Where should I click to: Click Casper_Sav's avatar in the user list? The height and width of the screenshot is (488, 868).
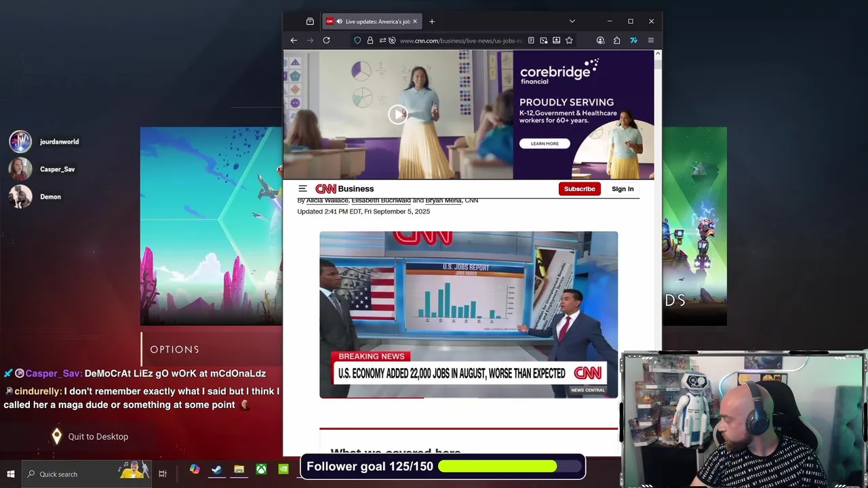[20, 169]
